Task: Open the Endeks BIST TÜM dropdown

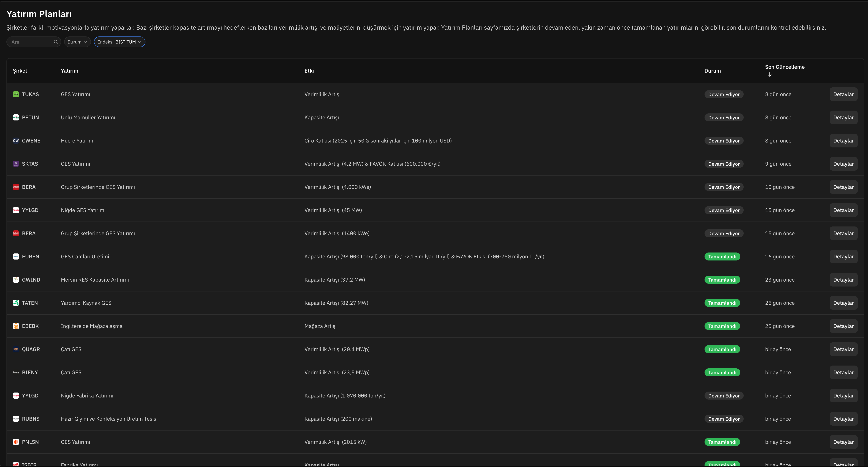Action: point(120,42)
